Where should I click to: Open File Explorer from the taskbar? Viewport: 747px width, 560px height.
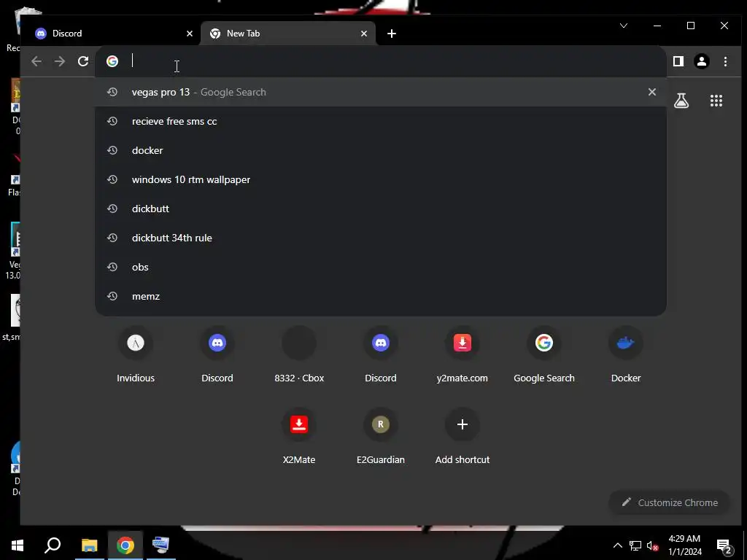pyautogui.click(x=89, y=545)
